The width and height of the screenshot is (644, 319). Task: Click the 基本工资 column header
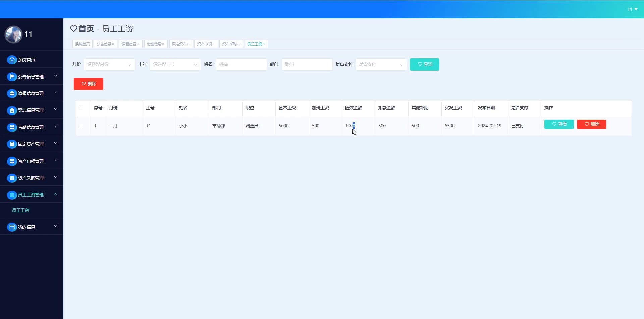287,108
